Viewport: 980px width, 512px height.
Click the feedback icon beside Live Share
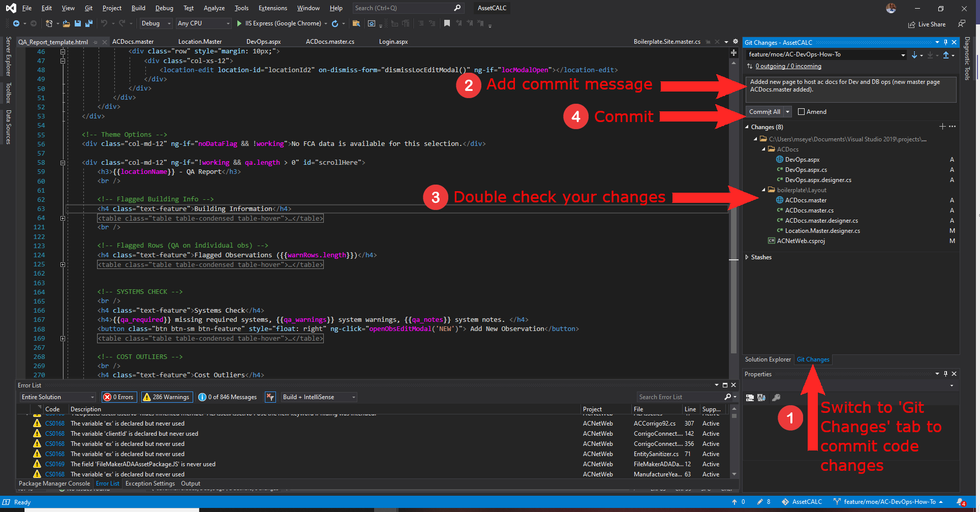[x=961, y=23]
